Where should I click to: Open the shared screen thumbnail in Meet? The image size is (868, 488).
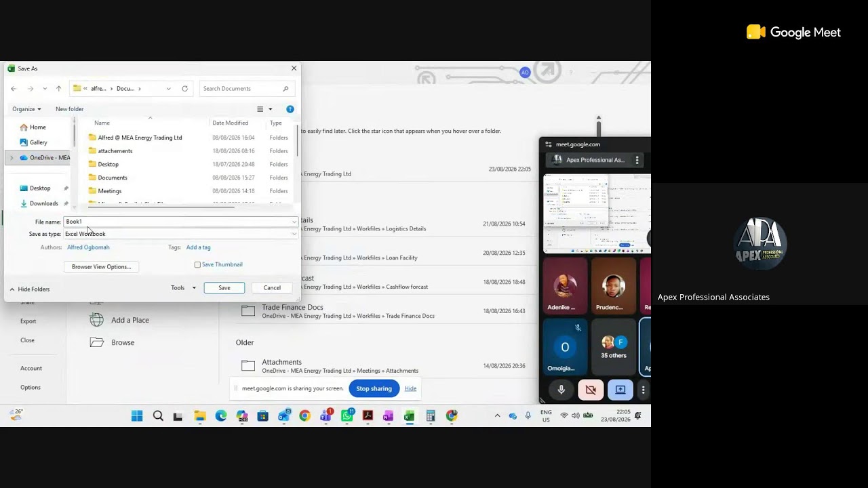(597, 213)
